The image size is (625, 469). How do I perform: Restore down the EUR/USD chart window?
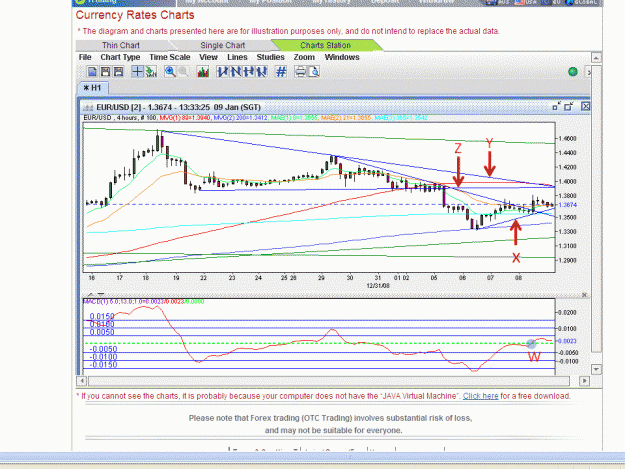coord(556,106)
